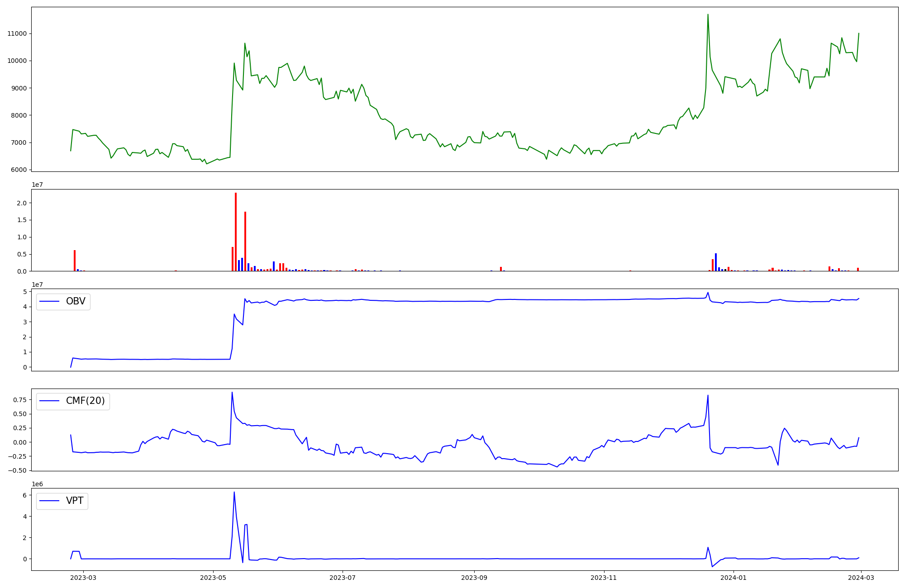Click the 2023-03 x-axis date label
The height and width of the screenshot is (588, 905).
[x=83, y=578]
